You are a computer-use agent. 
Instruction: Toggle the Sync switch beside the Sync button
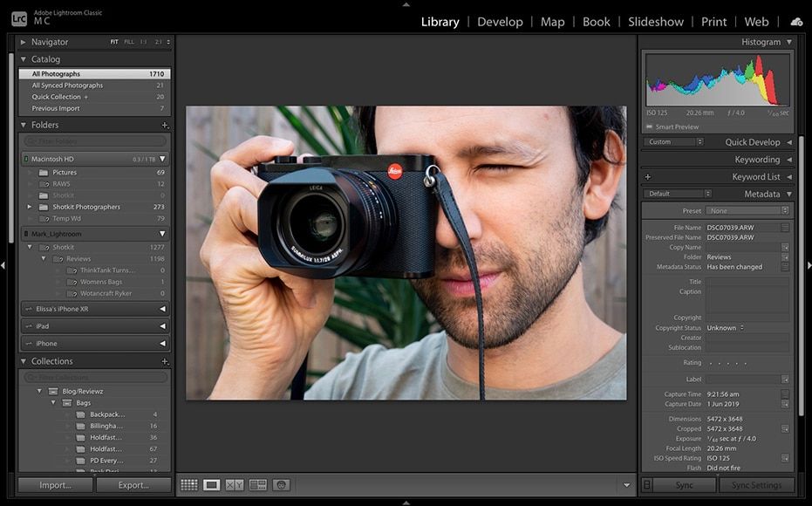point(647,485)
